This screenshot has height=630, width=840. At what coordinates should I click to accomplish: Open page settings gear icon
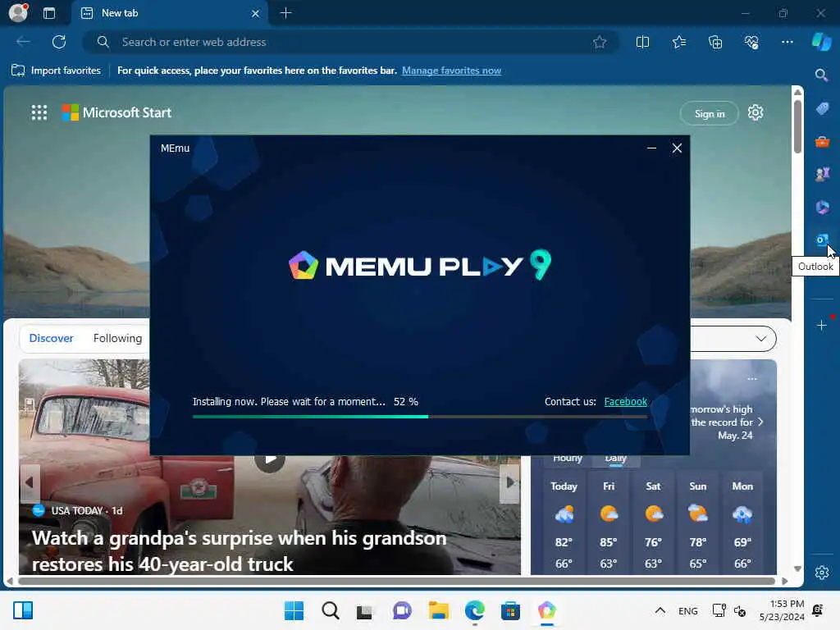tap(756, 112)
